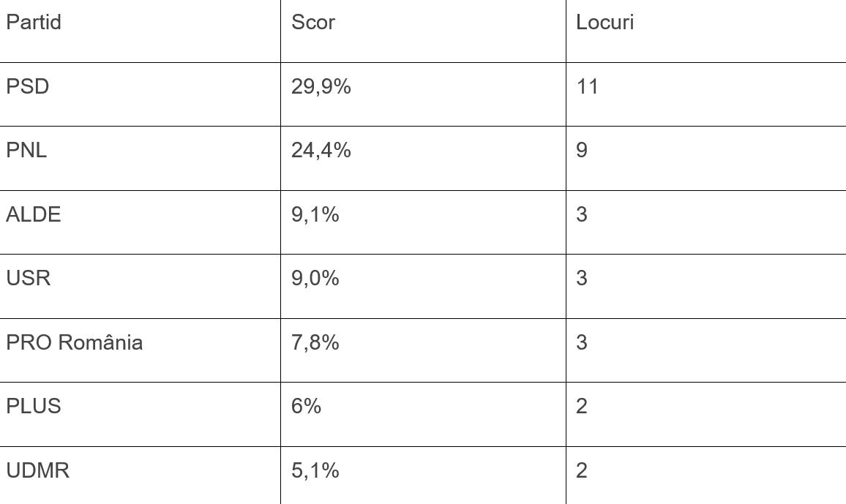Click UDMR's 2 seats value
The height and width of the screenshot is (504, 846).
pos(582,470)
